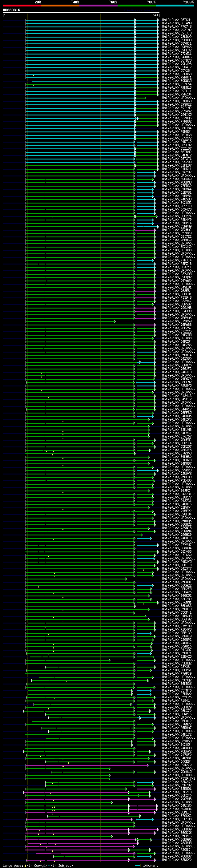Open hit UniRef100_A7Q746
This screenshot has width=197, height=868.
(177, 26)
